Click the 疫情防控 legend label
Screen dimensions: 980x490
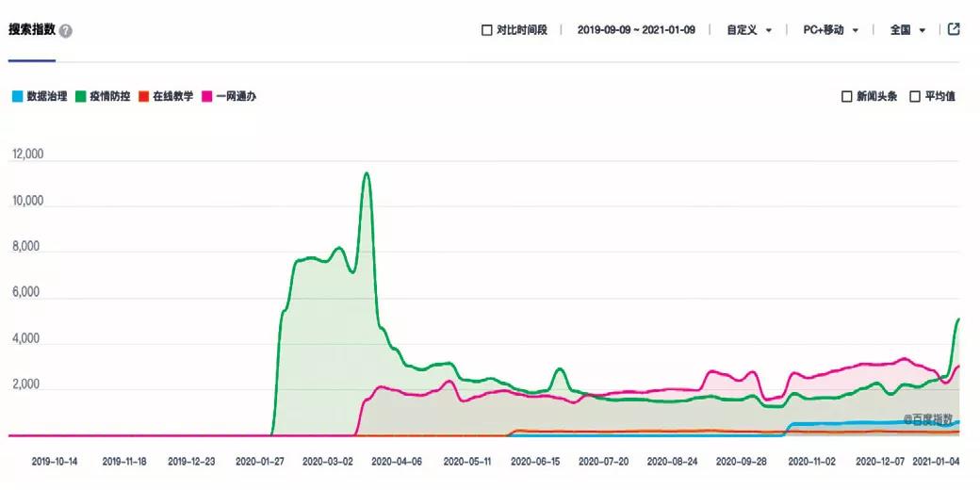pos(109,96)
